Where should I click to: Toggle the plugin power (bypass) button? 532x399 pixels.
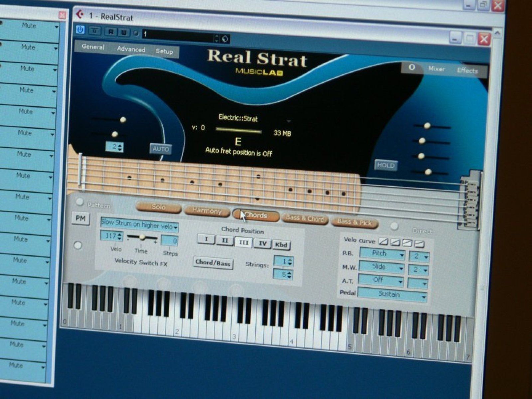[x=80, y=30]
